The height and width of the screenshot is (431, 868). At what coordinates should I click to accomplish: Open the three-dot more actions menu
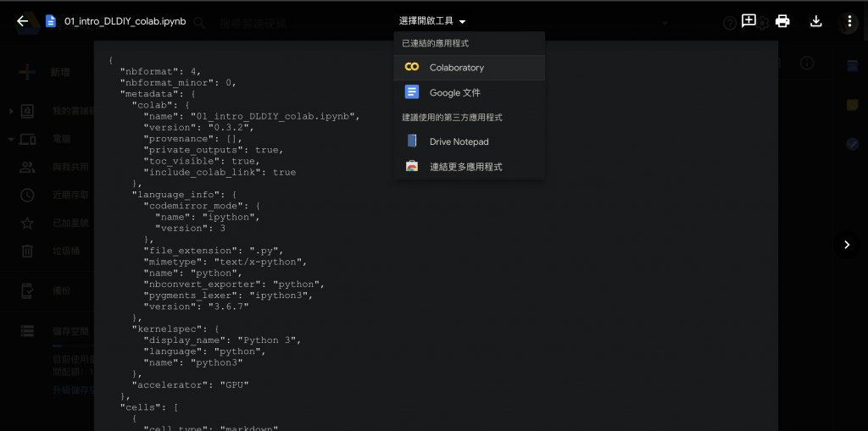[x=849, y=21]
